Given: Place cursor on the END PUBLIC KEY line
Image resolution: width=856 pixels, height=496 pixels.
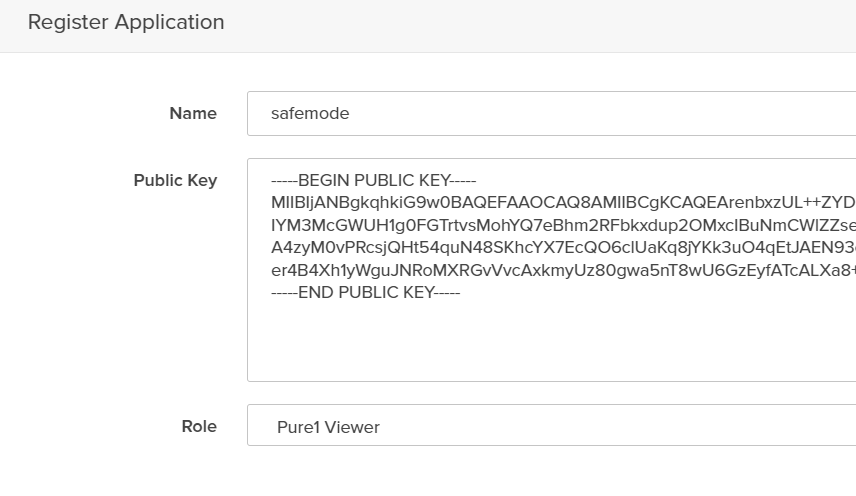Looking at the screenshot, I should (x=366, y=292).
